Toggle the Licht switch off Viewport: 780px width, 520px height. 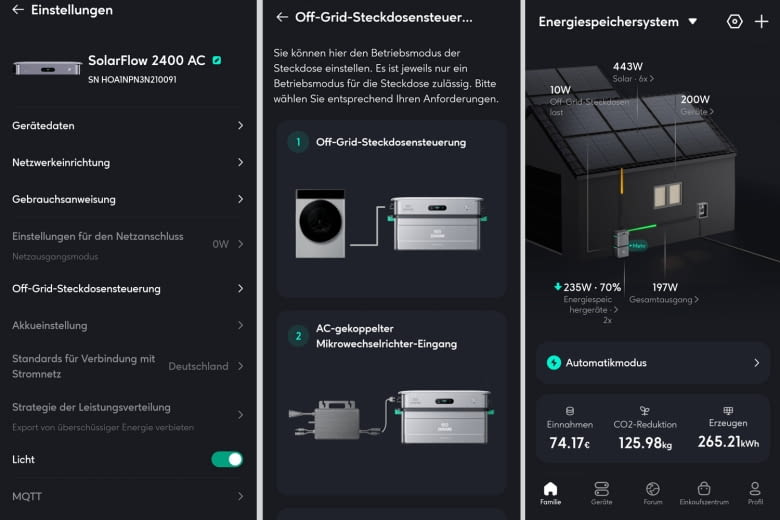click(227, 459)
